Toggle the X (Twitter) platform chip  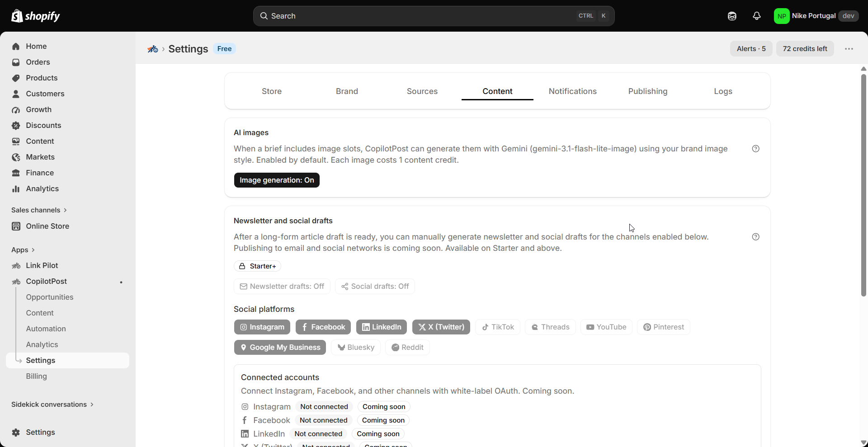[441, 327]
